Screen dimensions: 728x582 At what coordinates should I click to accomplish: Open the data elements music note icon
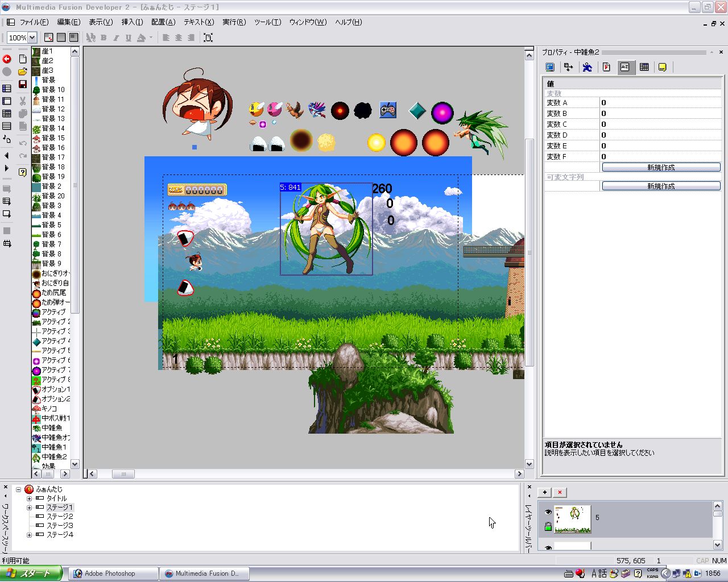7,139
